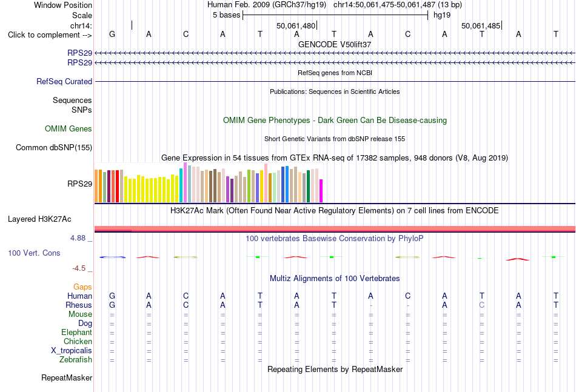Open '100 vertebrates Basewise Conservation by PhyloP' title
The width and height of the screenshot is (576, 392).
click(x=335, y=239)
